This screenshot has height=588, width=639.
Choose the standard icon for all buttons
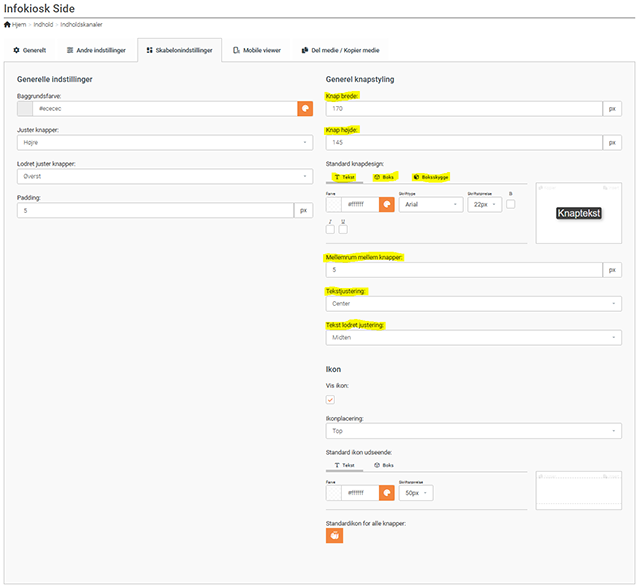335,535
